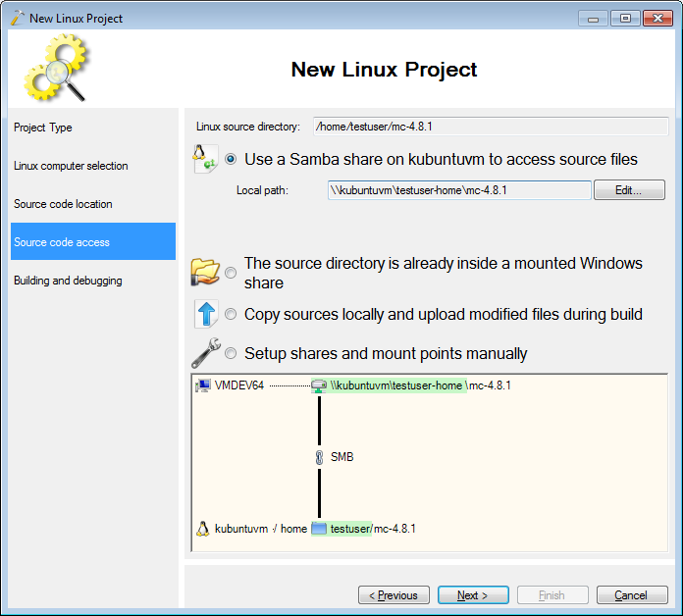The height and width of the screenshot is (616, 683).
Task: Click the SMB label in diagram
Action: [x=341, y=457]
